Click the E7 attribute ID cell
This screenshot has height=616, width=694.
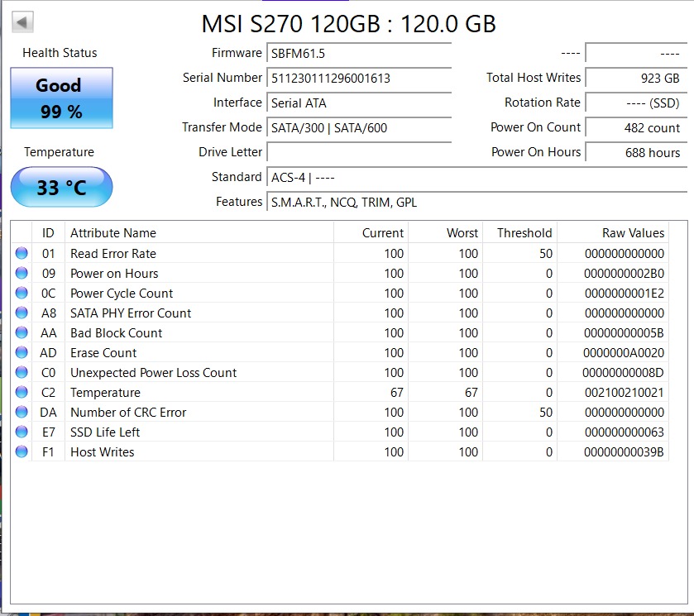[49, 432]
